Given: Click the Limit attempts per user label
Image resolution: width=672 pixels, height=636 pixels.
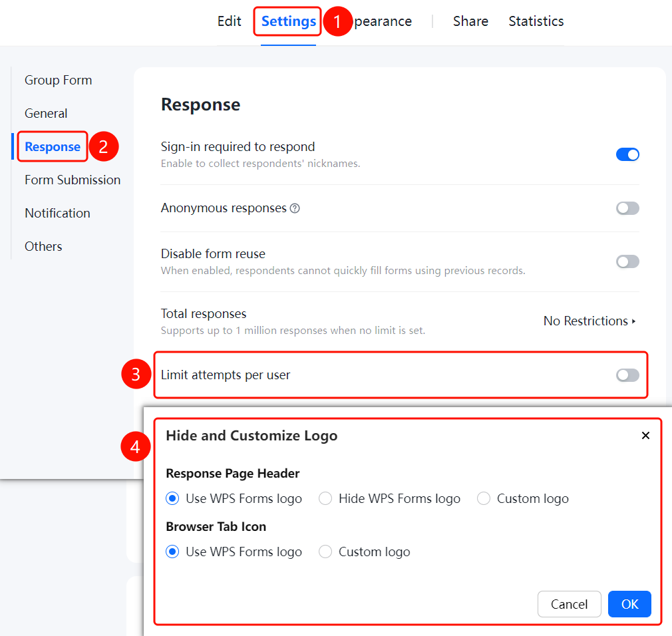Looking at the screenshot, I should point(226,375).
